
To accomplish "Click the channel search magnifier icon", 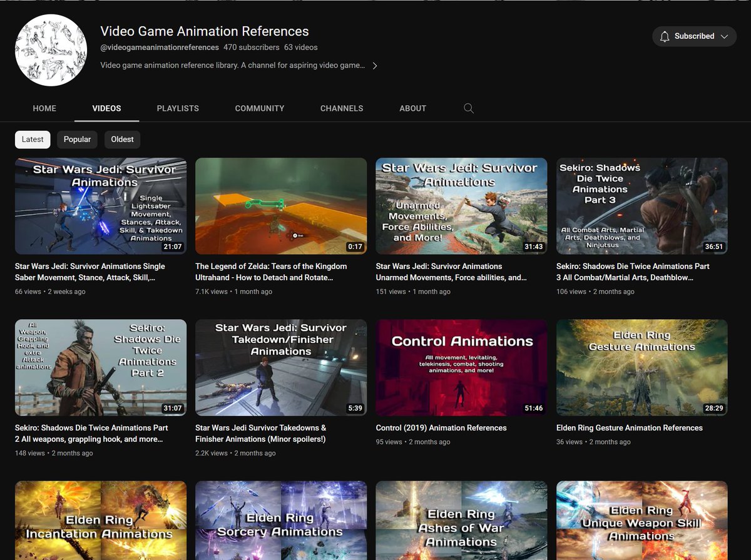I will point(469,108).
